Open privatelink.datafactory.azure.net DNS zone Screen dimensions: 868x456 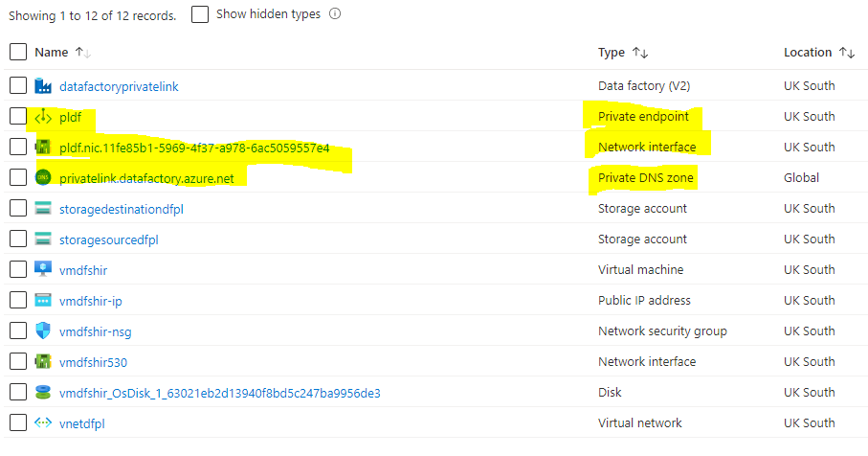click(x=146, y=178)
